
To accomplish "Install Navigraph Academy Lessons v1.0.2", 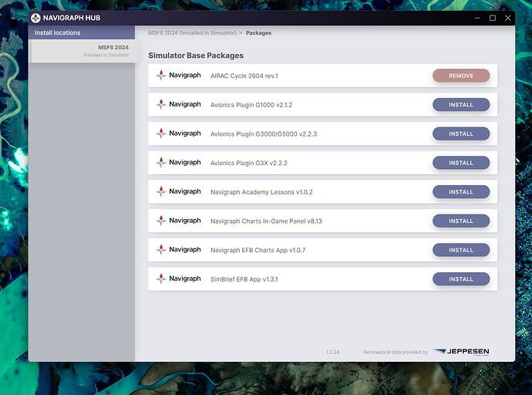I will point(461,192).
